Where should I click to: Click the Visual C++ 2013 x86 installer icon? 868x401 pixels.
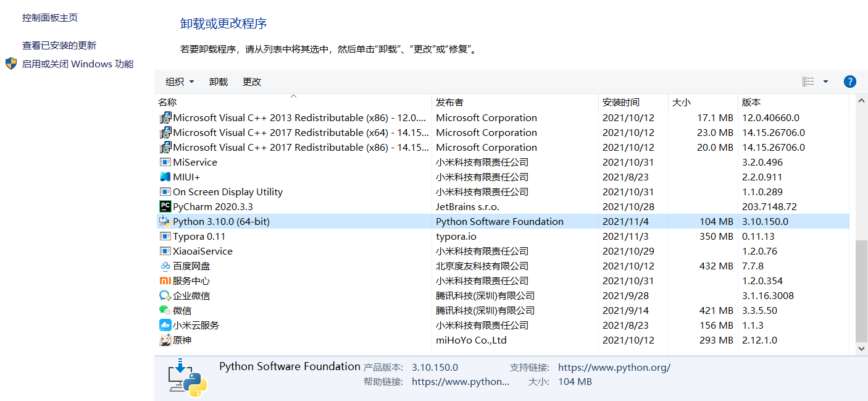(x=165, y=117)
